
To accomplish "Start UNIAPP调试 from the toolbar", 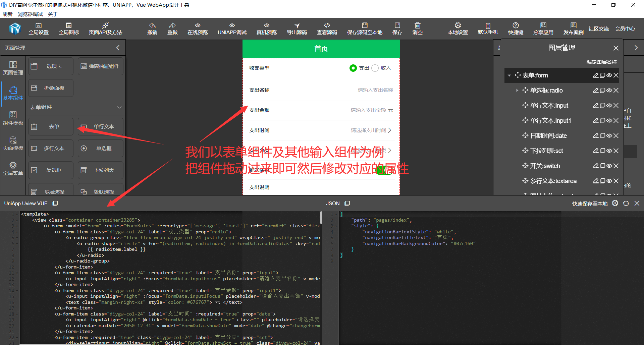I will pyautogui.click(x=232, y=29).
